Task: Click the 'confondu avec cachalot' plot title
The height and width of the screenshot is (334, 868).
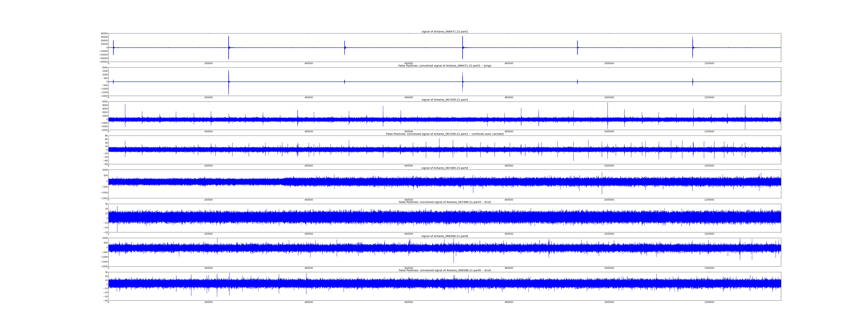Action: pyautogui.click(x=445, y=134)
